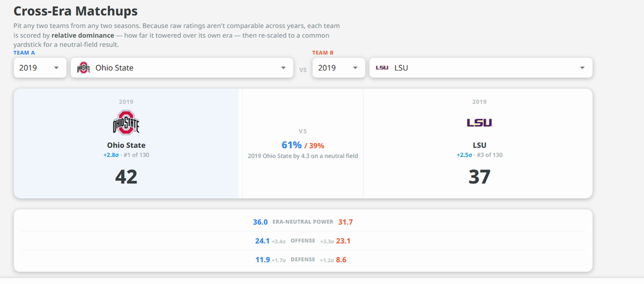Click the 61% win probability

pyautogui.click(x=292, y=145)
